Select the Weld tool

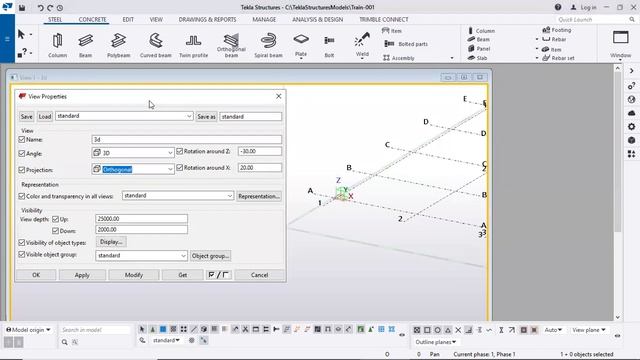pos(362,45)
